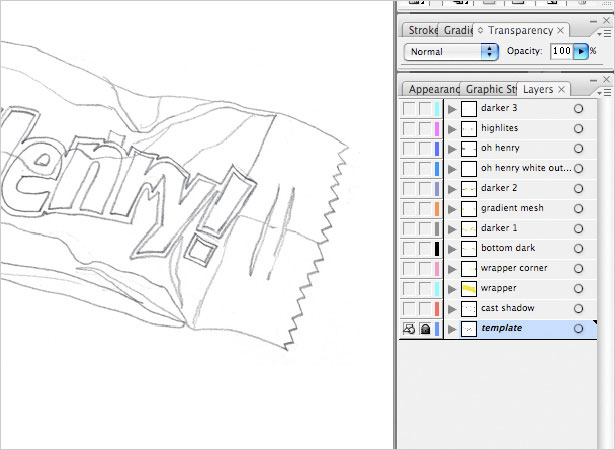Click the template layer visibility icon
The height and width of the screenshot is (450, 615).
click(409, 329)
